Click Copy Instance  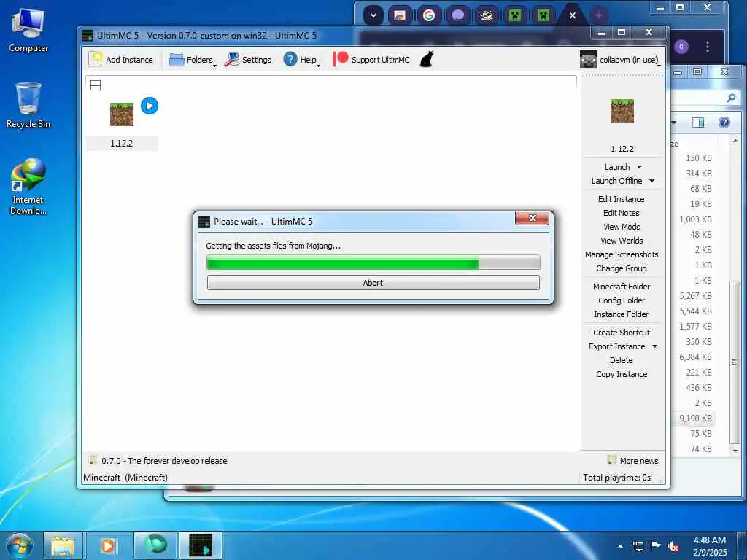tap(622, 374)
